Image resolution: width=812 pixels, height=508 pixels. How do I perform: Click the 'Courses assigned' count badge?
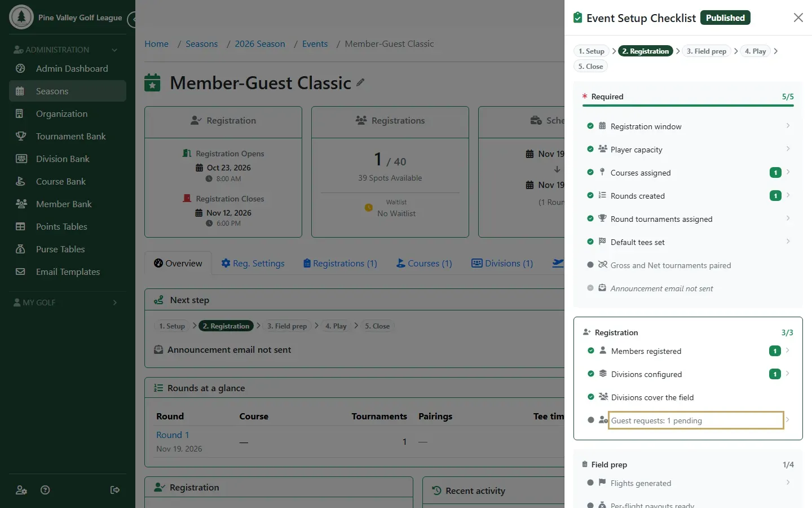click(x=775, y=173)
